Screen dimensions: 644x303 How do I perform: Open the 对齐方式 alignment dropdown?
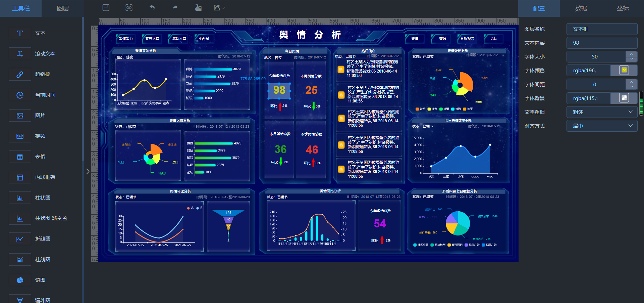pyautogui.click(x=602, y=126)
